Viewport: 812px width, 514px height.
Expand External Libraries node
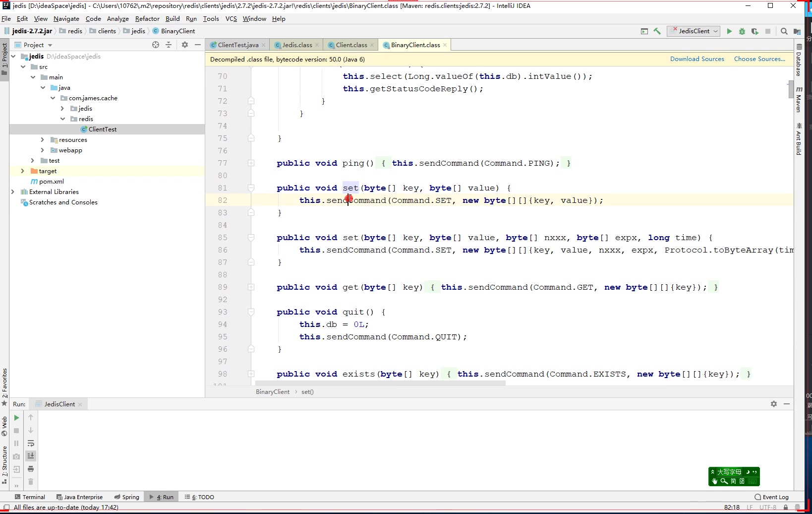point(13,192)
